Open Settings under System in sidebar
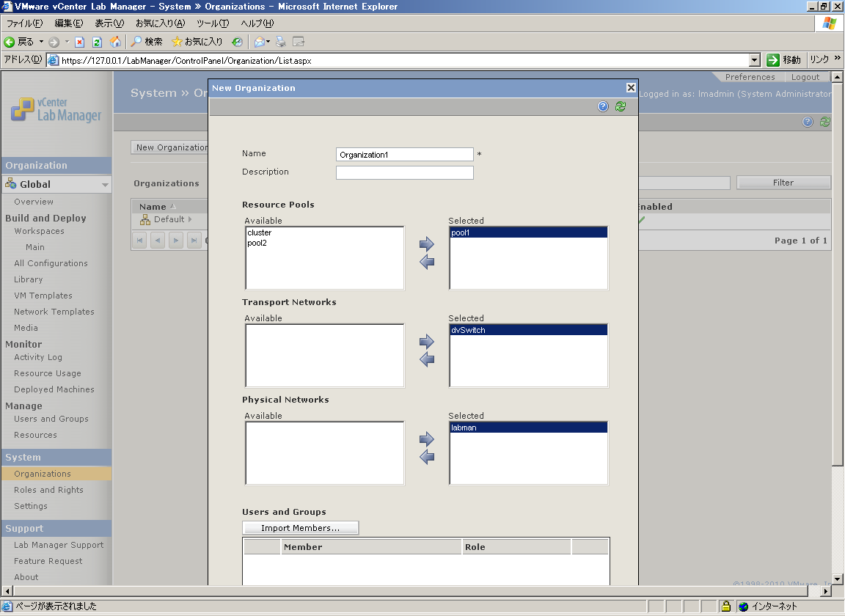 [31, 506]
